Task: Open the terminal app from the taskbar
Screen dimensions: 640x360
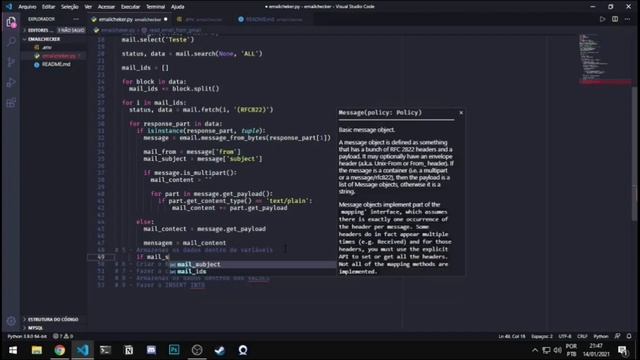Action: point(106,350)
